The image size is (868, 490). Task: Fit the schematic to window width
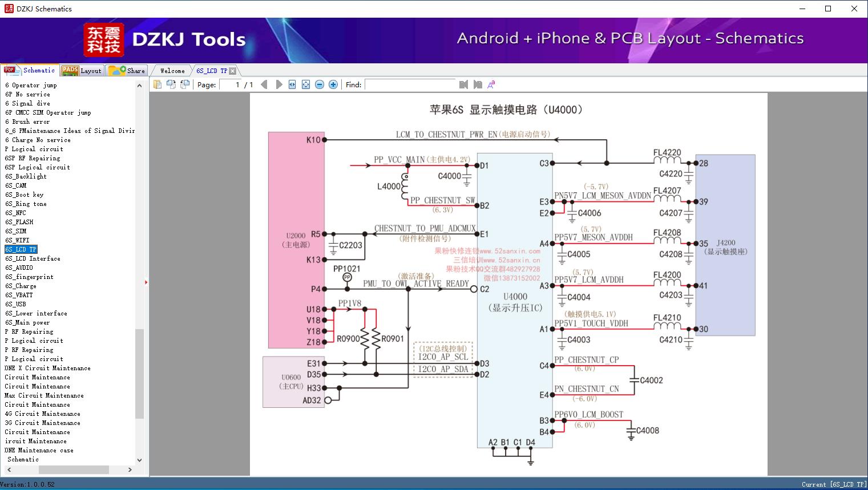(x=292, y=84)
